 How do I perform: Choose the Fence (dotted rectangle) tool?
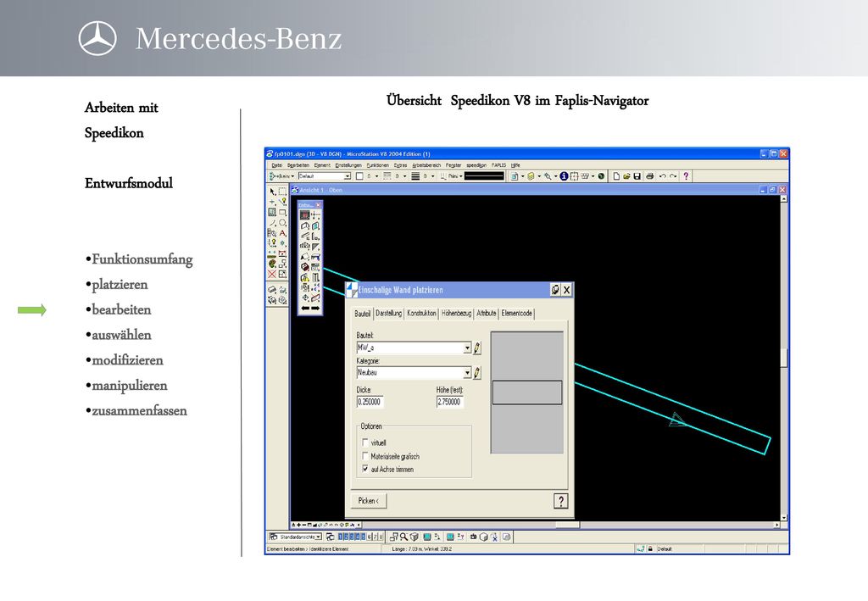[283, 192]
